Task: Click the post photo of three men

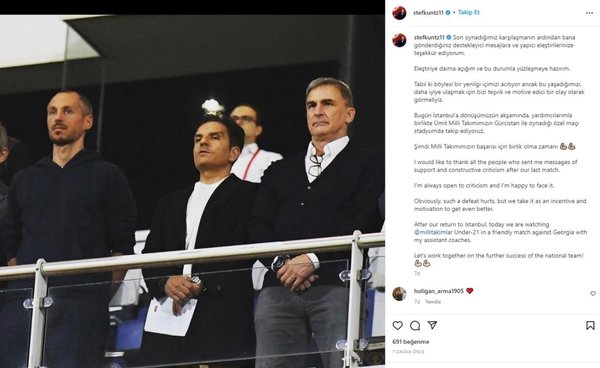Action: click(192, 191)
